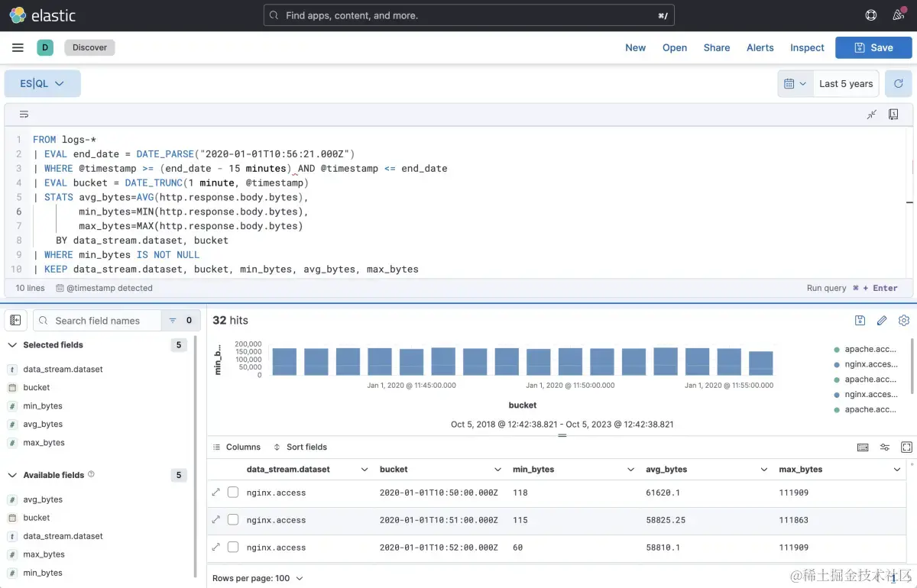The height and width of the screenshot is (588, 917).
Task: Enter fullscreen for the data table
Action: [x=906, y=447]
